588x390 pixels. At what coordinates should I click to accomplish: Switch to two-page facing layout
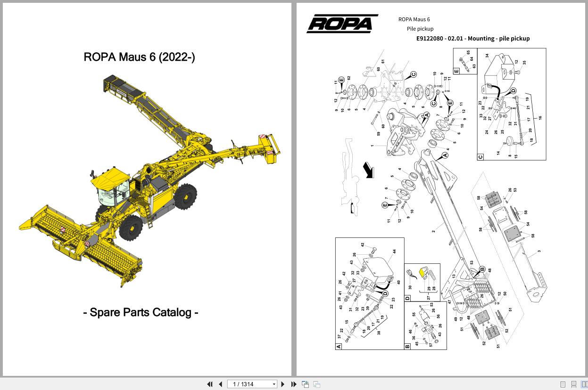[x=584, y=384]
